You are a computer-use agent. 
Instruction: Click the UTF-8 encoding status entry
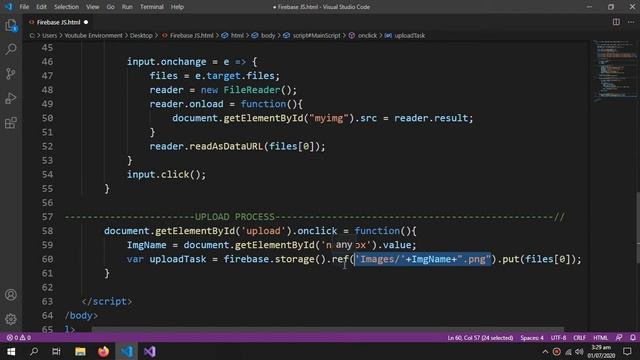[x=558, y=338]
